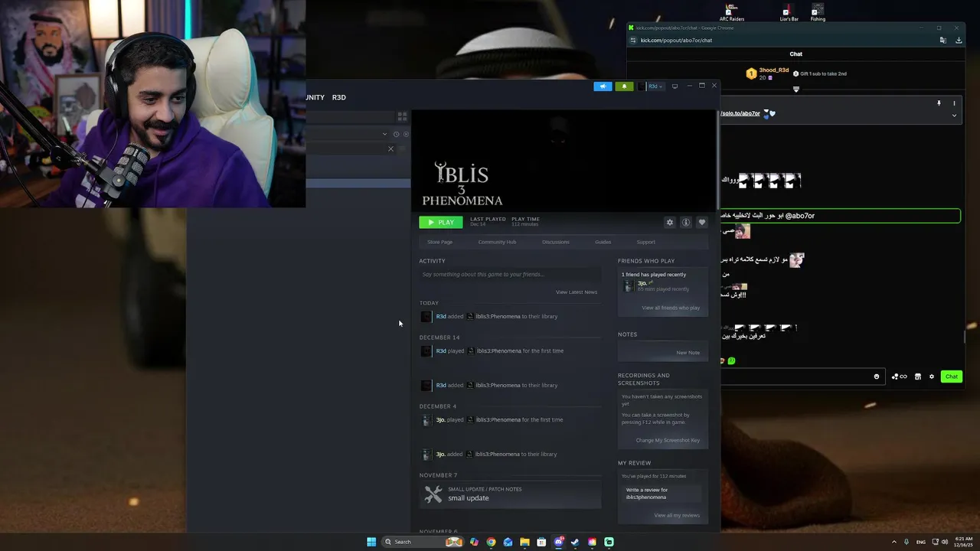
Task: Open Chrome from the taskbar
Action: click(491, 542)
